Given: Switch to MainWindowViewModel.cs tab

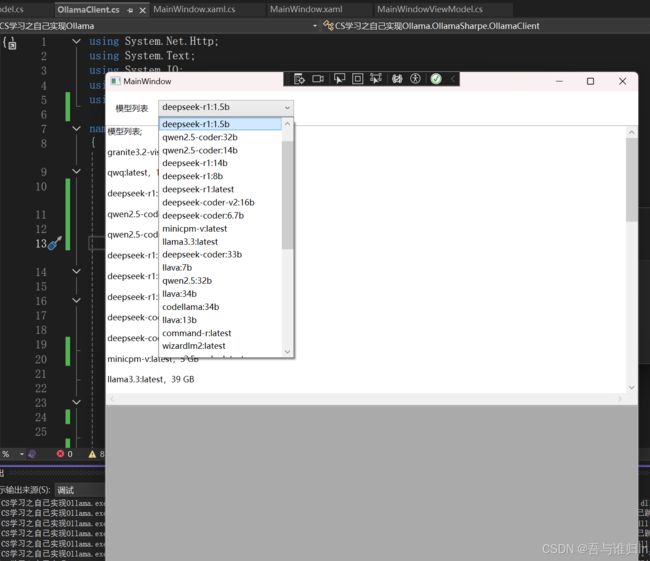Looking at the screenshot, I should click(429, 9).
